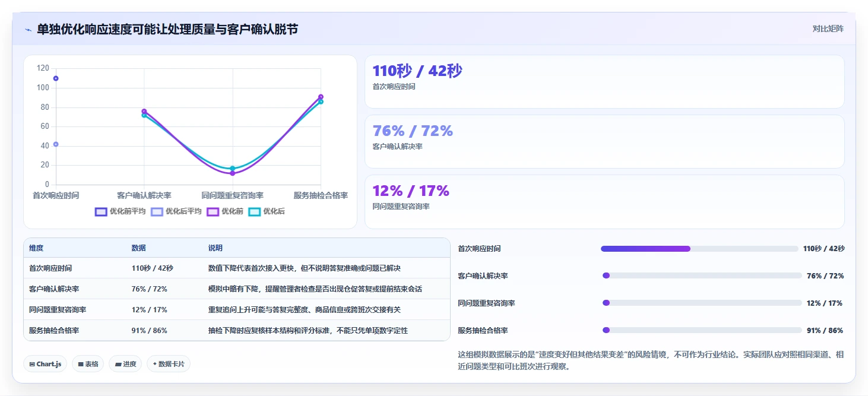Screen dimensions: 868x396
Task: Click the 91% / 86% table cell
Action: (150, 331)
